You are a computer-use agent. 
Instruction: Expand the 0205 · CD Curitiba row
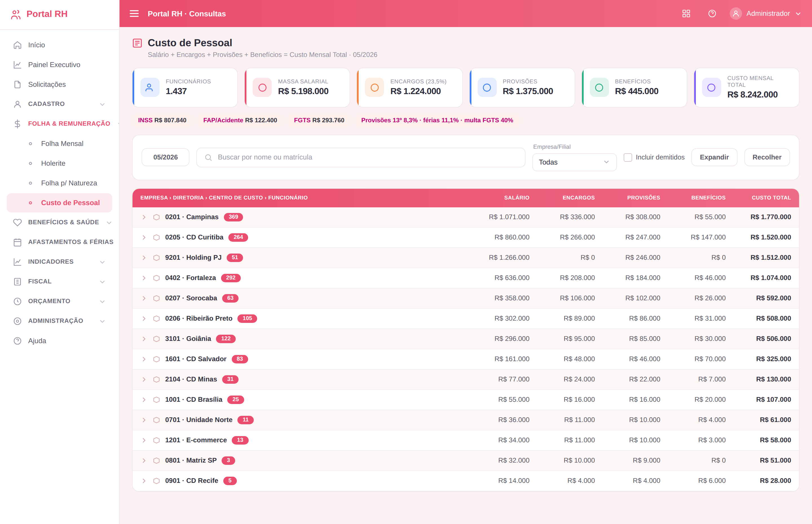[x=144, y=237]
